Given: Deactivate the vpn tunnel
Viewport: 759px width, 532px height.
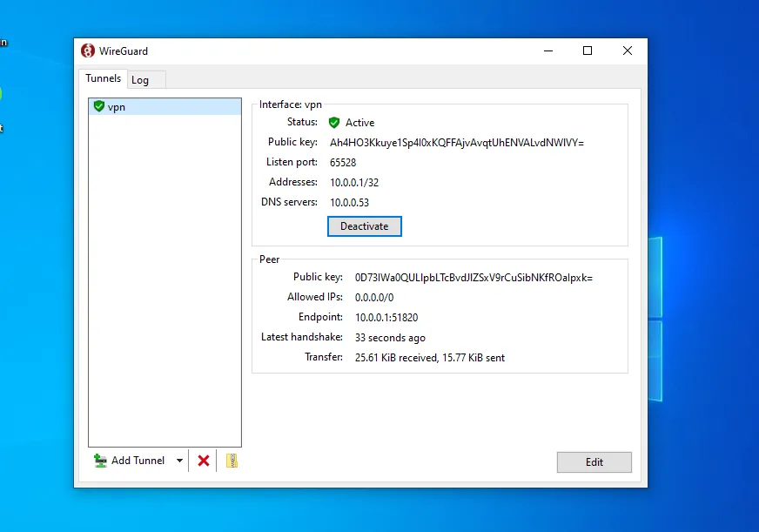Looking at the screenshot, I should 364,226.
